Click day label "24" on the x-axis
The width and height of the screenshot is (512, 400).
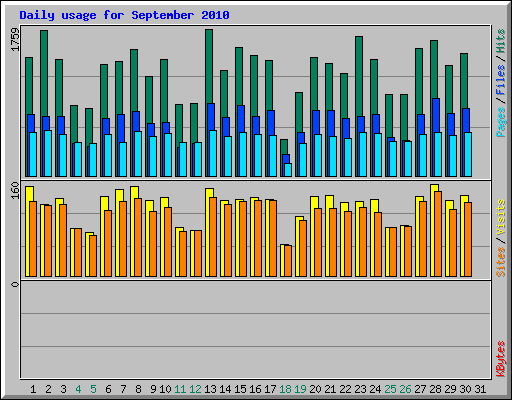[375, 389]
